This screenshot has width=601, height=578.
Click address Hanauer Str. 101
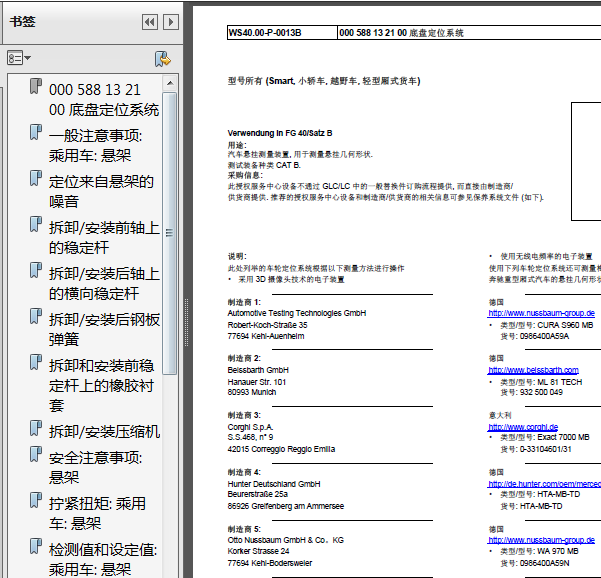click(x=256, y=382)
